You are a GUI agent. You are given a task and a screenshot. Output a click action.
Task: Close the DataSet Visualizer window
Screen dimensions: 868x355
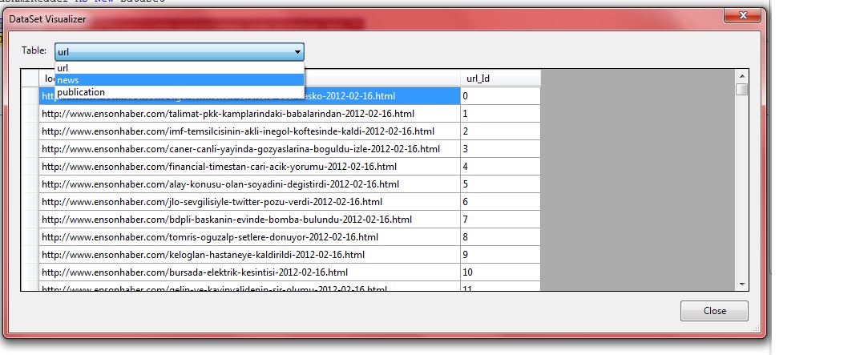743,15
